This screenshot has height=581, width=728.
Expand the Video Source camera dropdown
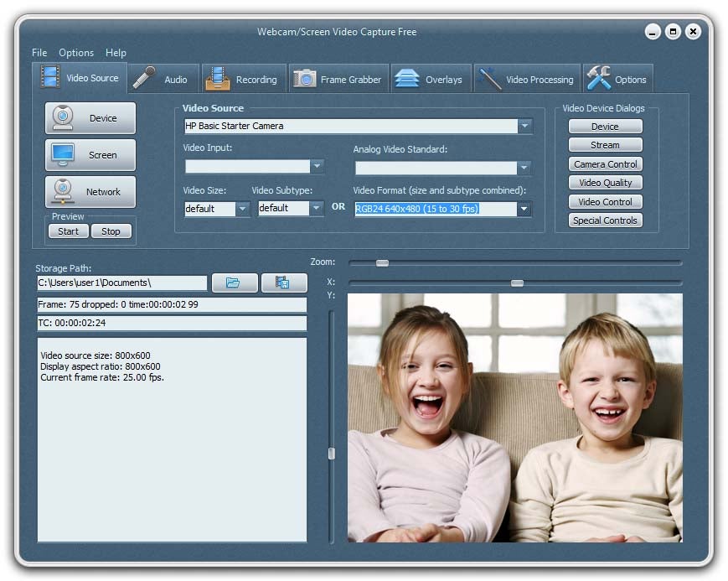point(524,126)
